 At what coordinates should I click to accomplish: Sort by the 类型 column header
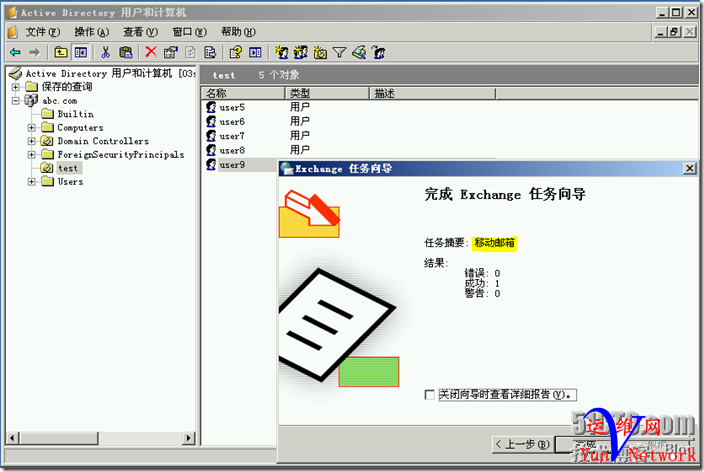(x=327, y=93)
